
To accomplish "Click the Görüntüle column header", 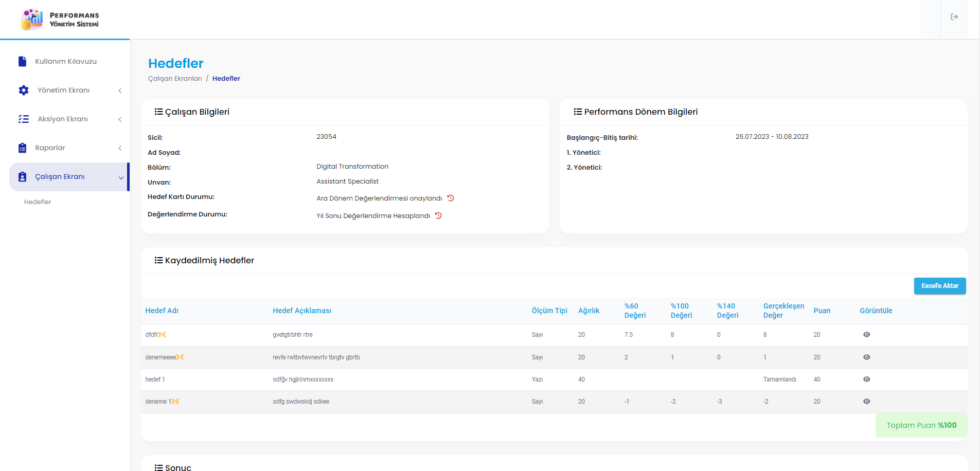I will click(876, 311).
